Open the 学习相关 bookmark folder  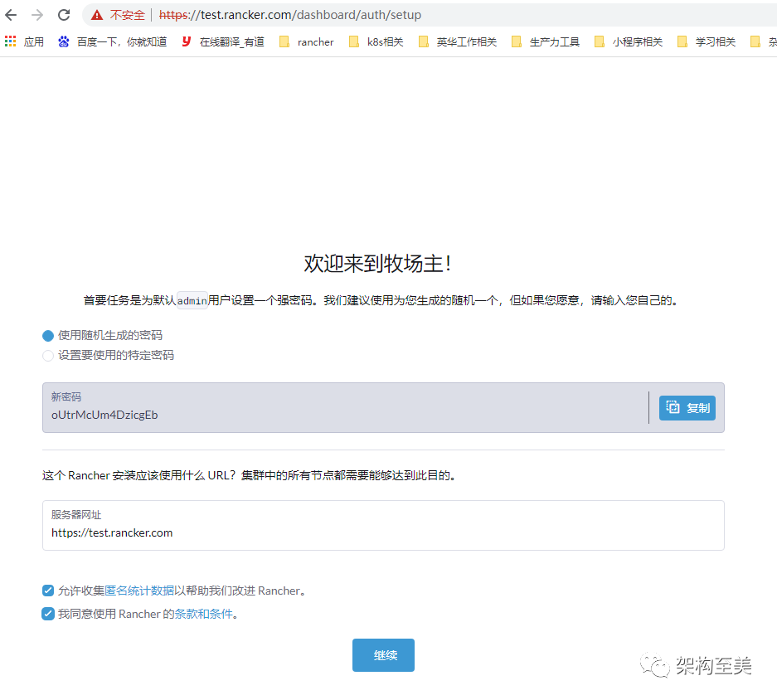707,41
